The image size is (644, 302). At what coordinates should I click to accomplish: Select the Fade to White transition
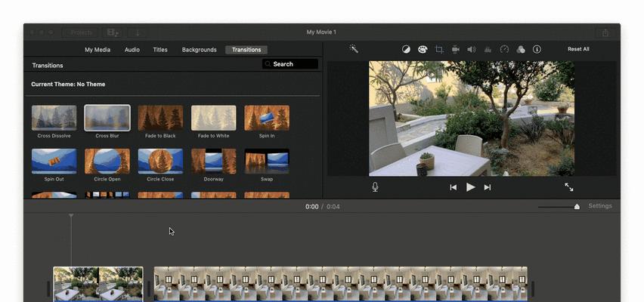(214, 118)
